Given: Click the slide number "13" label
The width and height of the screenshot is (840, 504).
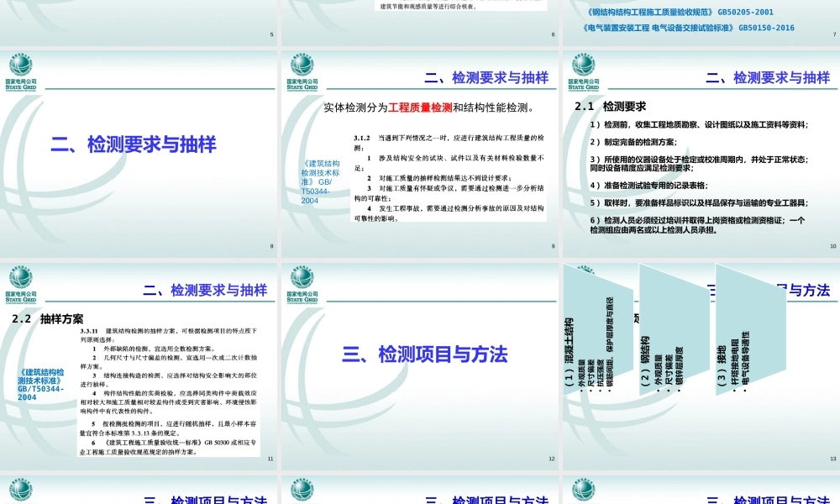Looking at the screenshot, I should 830,457.
